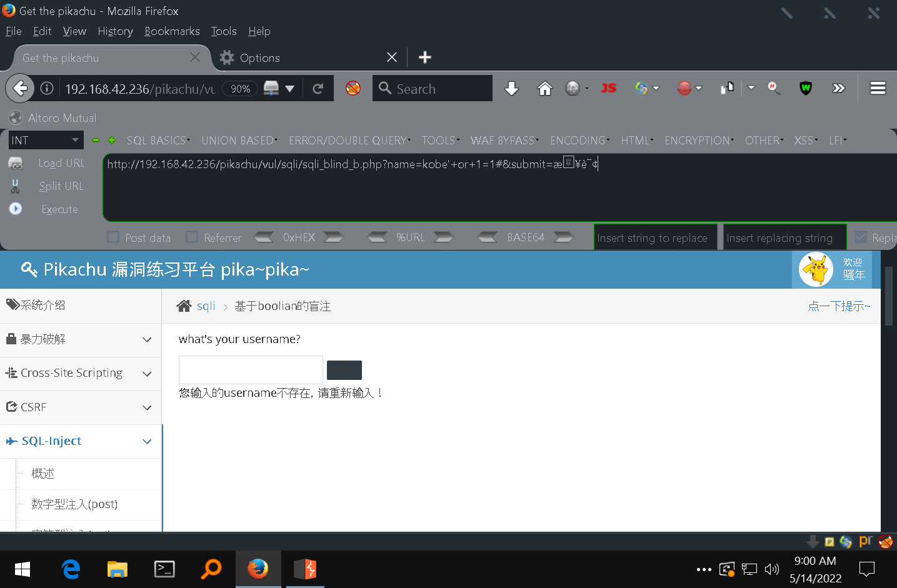This screenshot has height=588, width=897.
Task: Click the HackBar green minus icon
Action: click(x=96, y=141)
